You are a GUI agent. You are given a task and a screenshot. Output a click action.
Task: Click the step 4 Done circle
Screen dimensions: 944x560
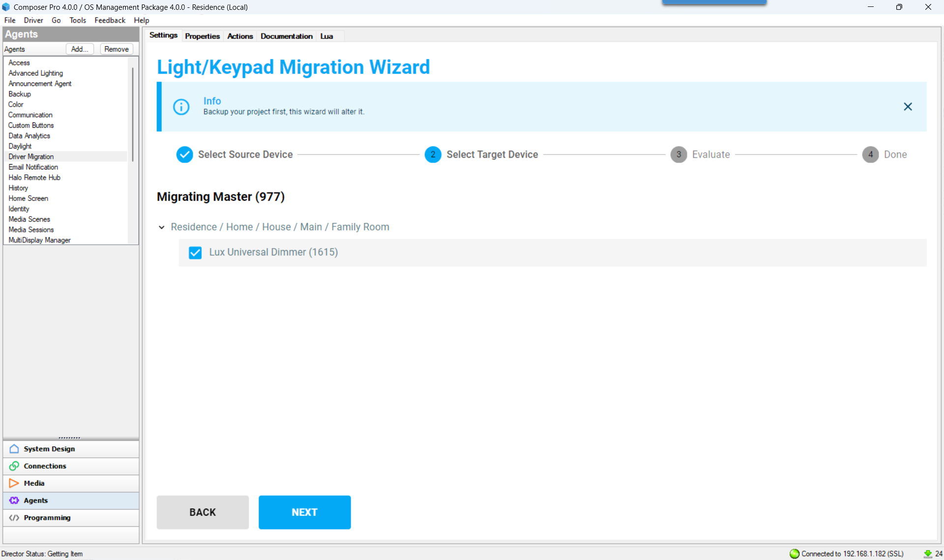870,155
